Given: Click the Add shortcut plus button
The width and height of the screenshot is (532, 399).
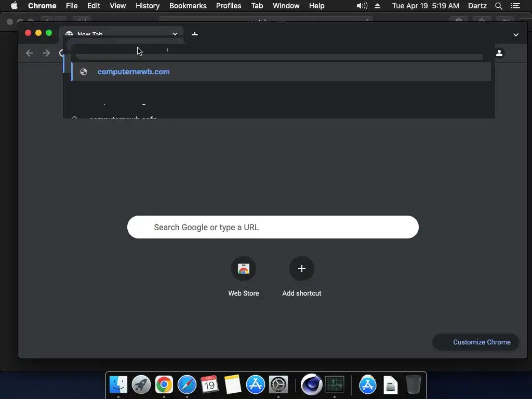Looking at the screenshot, I should coord(302,269).
